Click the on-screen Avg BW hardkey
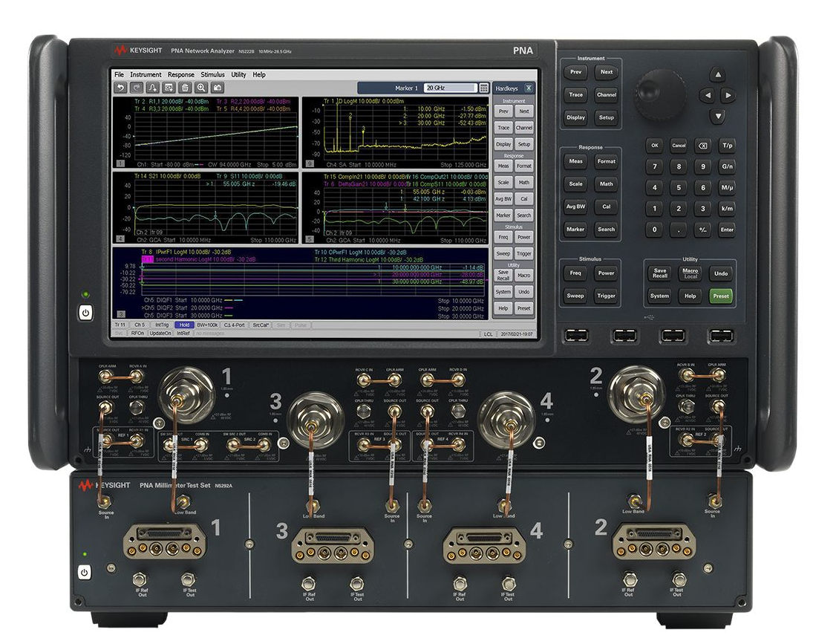Image resolution: width=813 pixels, height=644 pixels. (503, 198)
